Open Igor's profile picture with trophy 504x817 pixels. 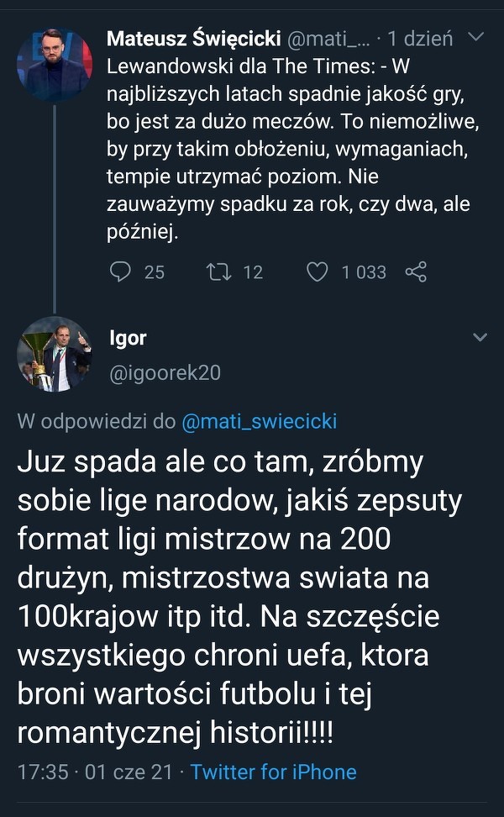coord(55,354)
